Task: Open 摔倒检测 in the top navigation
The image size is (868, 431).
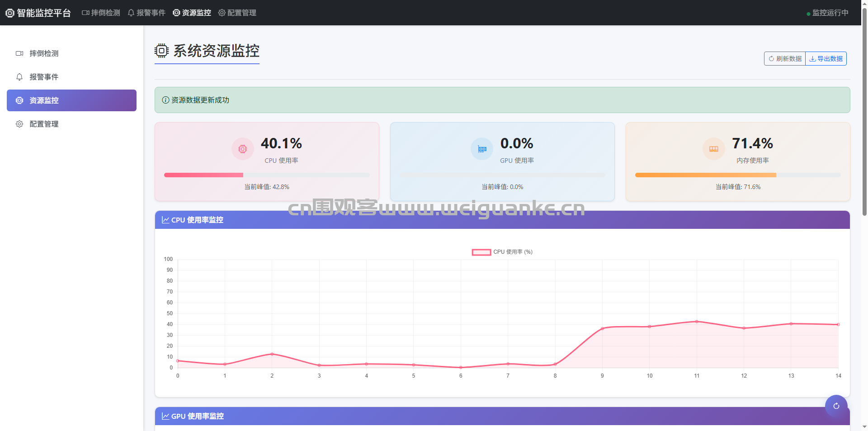Action: point(101,13)
